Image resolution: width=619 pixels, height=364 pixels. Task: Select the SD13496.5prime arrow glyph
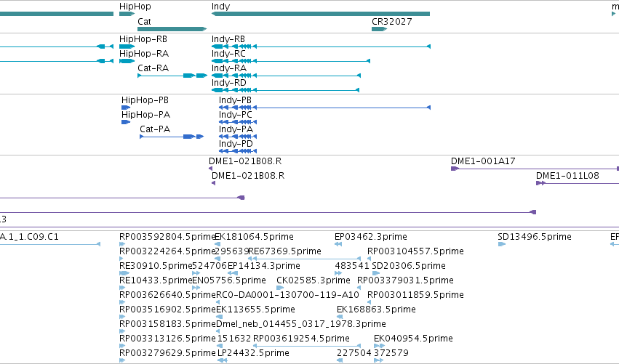(x=502, y=244)
